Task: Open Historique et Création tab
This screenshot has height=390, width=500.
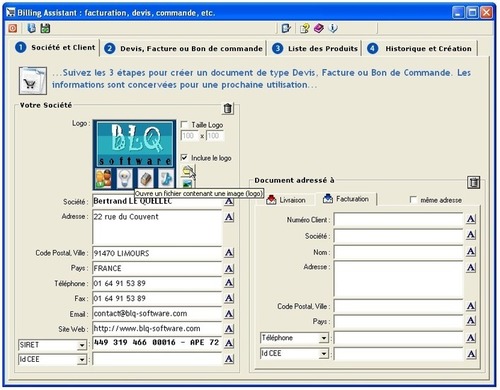Action: [420, 49]
